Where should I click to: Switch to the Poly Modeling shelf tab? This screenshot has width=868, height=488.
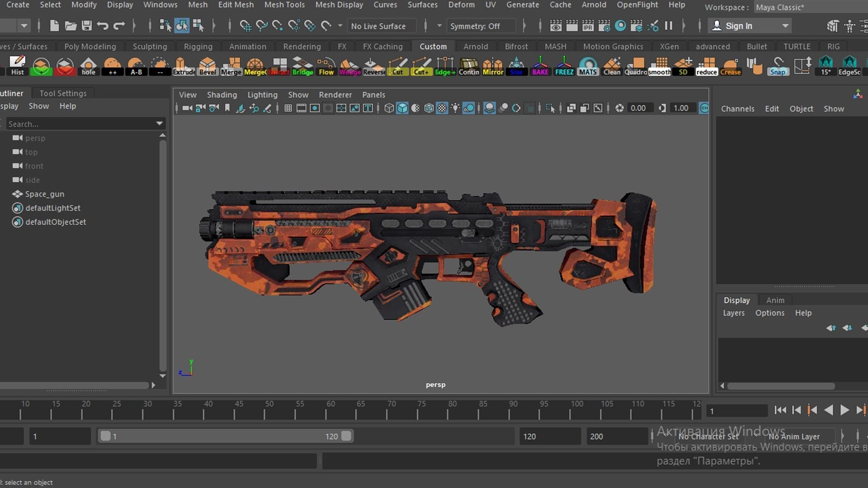[90, 47]
